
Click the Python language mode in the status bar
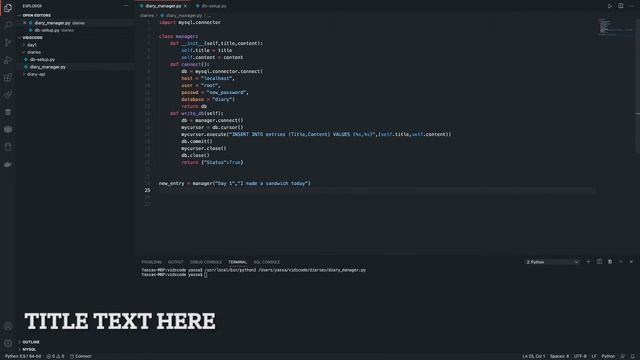[x=608, y=356]
